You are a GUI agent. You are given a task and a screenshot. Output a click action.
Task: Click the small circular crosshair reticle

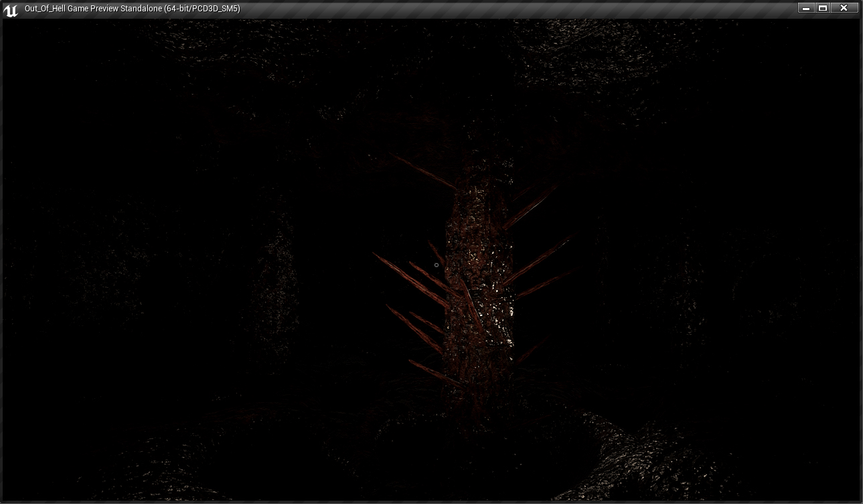(x=437, y=265)
